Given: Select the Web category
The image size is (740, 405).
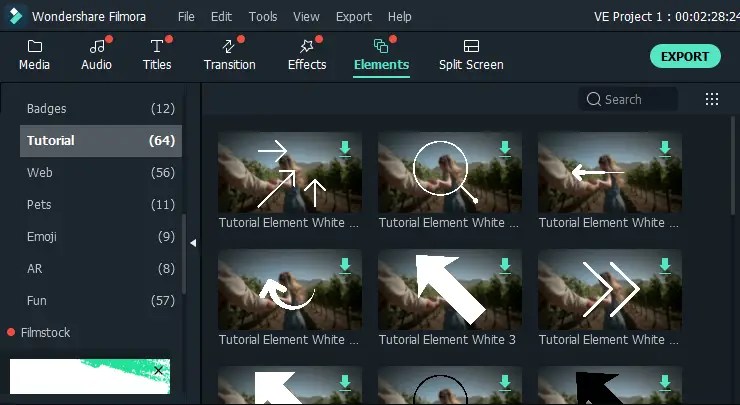Looking at the screenshot, I should [101, 173].
